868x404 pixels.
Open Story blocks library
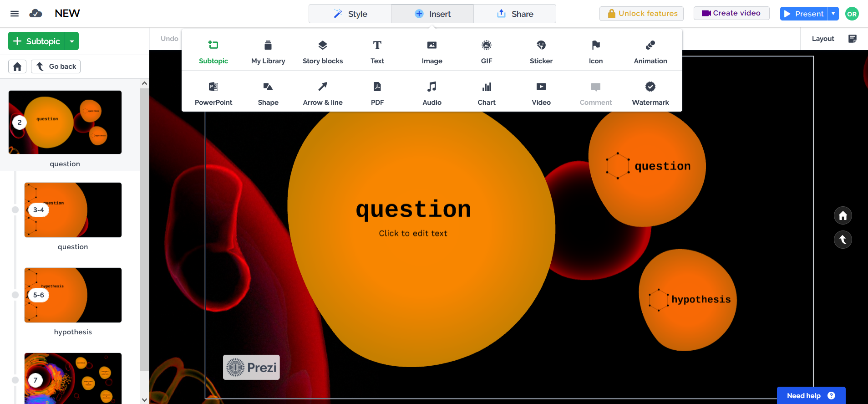pyautogui.click(x=322, y=51)
